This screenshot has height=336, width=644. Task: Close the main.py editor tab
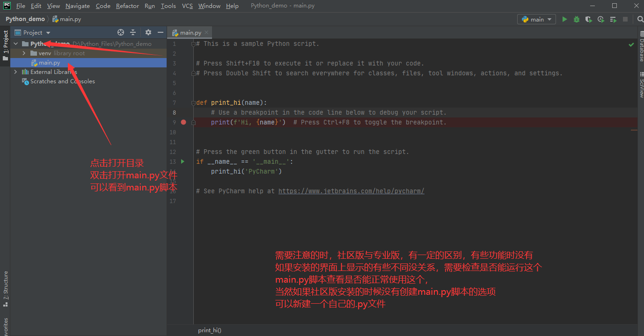click(x=206, y=33)
